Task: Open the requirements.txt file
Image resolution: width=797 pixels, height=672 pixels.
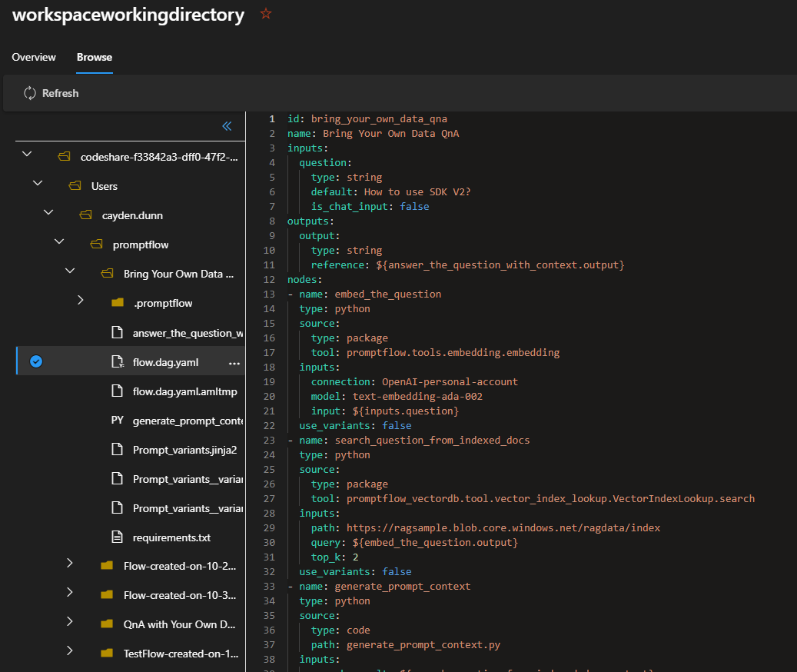Action: tap(171, 537)
